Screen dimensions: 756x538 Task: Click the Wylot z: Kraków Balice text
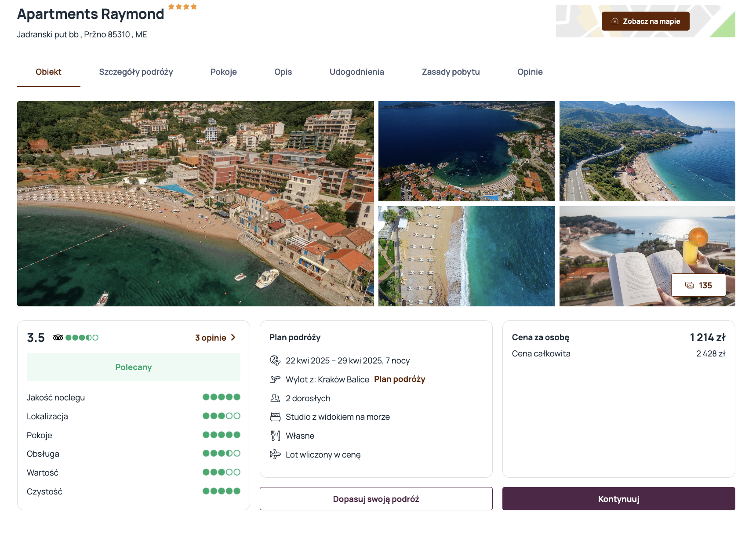pos(327,379)
